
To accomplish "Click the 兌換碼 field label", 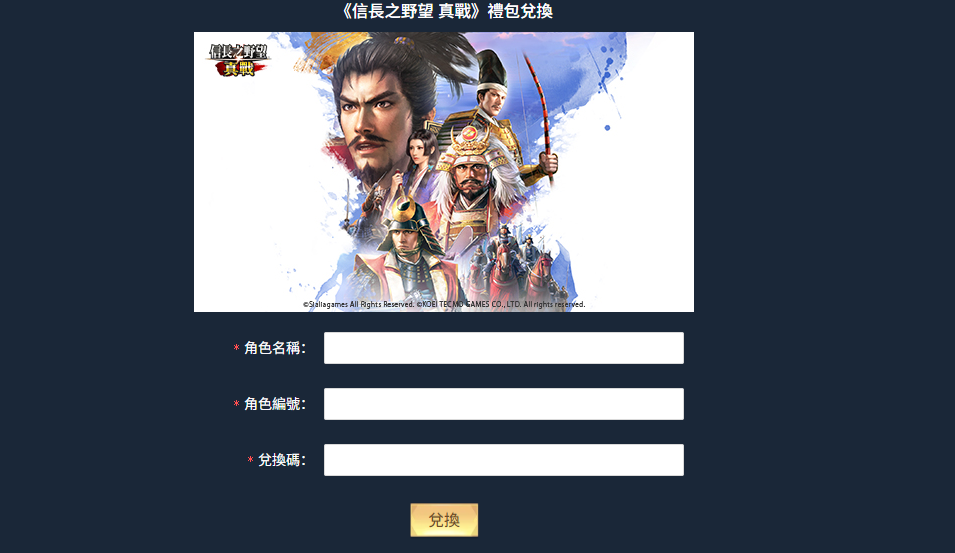I will coord(282,460).
